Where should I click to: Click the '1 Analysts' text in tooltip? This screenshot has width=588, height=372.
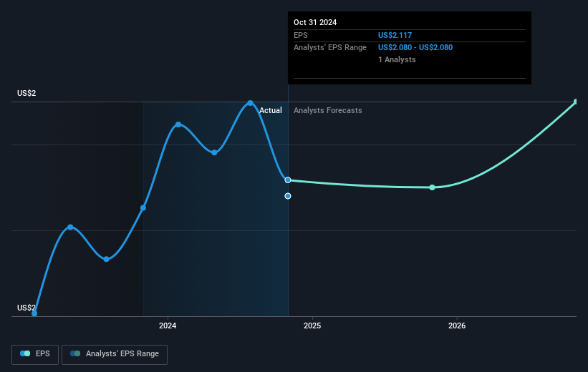point(397,59)
